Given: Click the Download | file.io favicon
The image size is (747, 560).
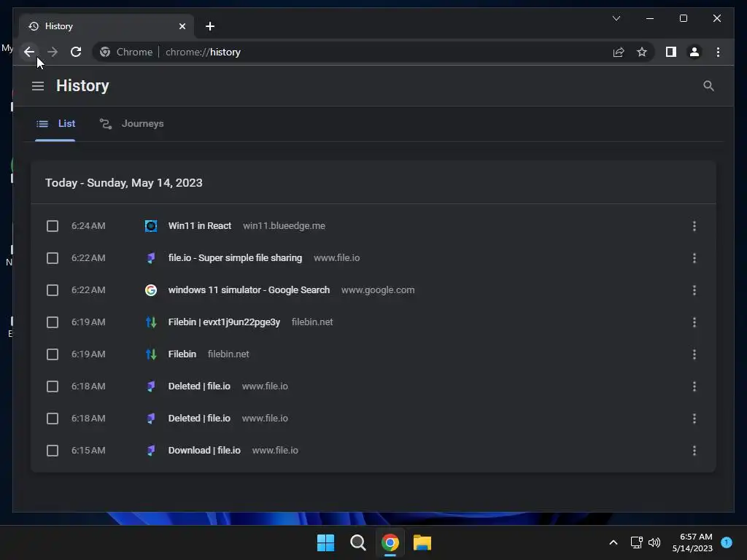Looking at the screenshot, I should click(150, 451).
